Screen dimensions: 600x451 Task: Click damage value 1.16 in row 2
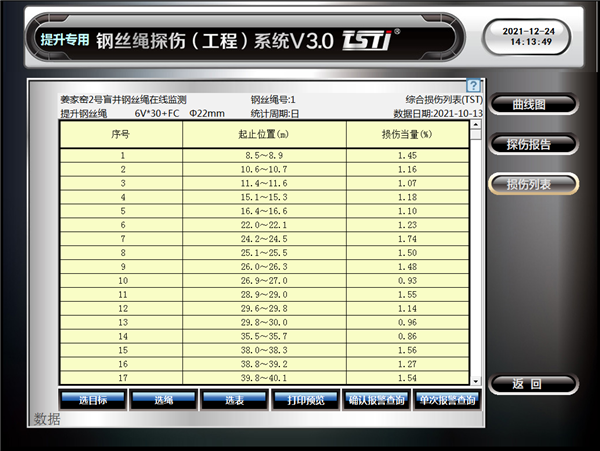coord(408,169)
